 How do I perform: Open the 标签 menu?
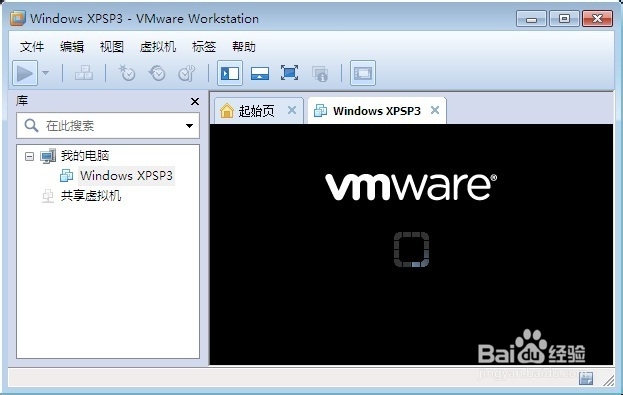204,47
